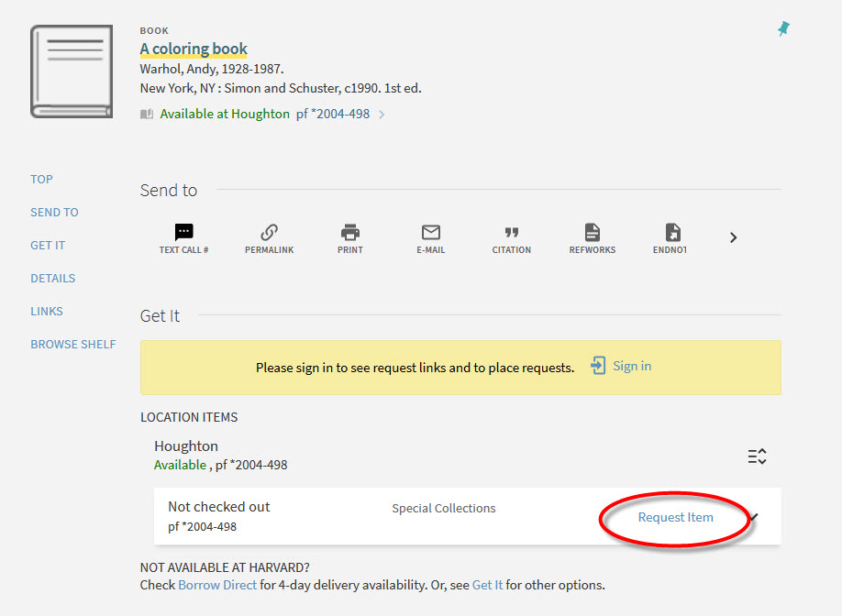842x616 pixels.
Task: Click the book cover thumbnail
Action: tap(72, 71)
